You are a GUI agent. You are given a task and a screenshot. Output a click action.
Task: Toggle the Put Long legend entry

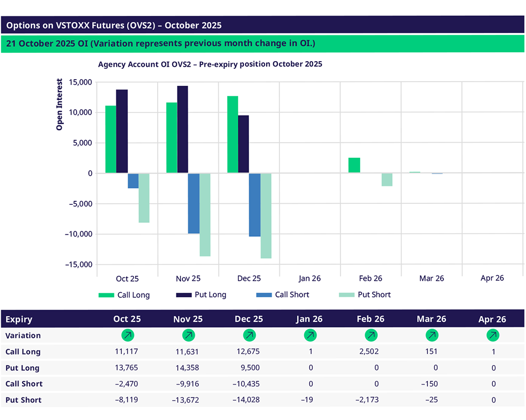(201, 295)
